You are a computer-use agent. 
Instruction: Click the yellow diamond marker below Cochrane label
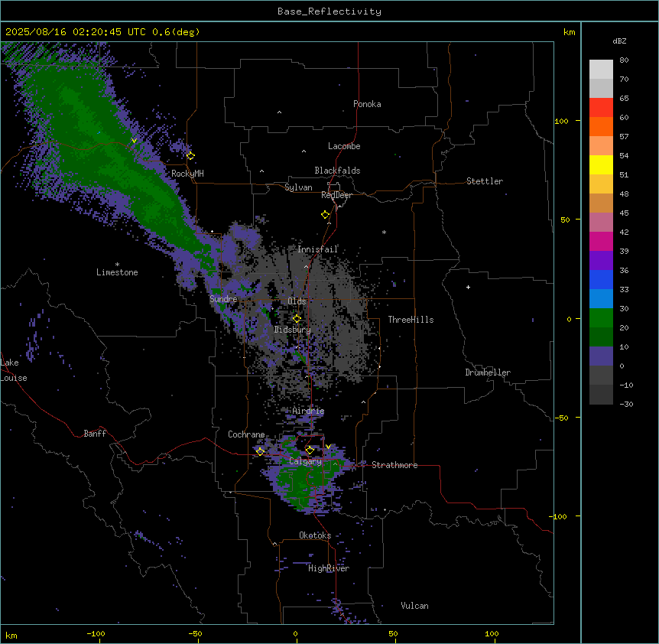pyautogui.click(x=260, y=452)
